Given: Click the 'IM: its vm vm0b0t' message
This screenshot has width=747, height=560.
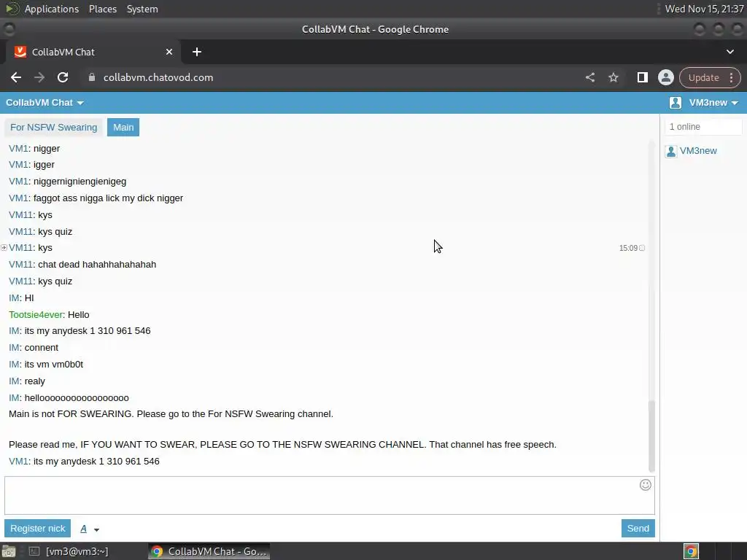Looking at the screenshot, I should click(46, 365).
